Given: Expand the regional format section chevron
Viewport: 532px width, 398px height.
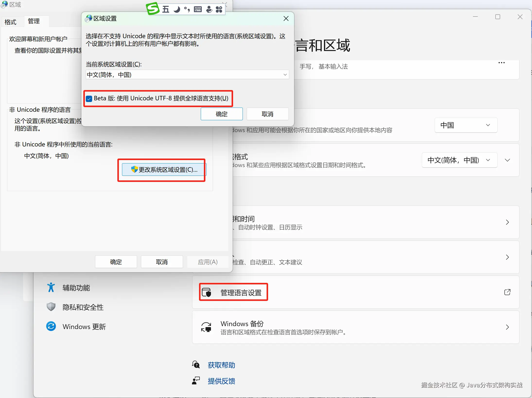Looking at the screenshot, I should 507,160.
